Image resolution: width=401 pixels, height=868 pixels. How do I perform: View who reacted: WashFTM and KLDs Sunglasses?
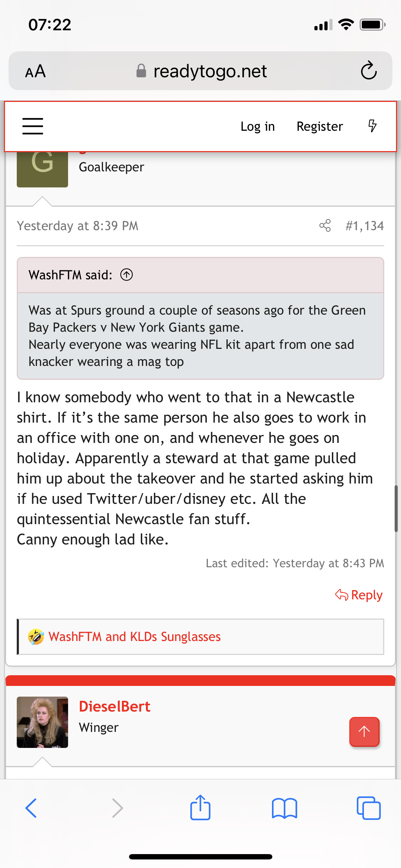pyautogui.click(x=134, y=637)
